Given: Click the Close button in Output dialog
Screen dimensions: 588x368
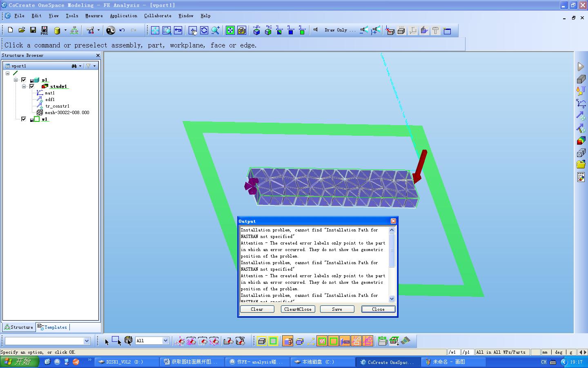Looking at the screenshot, I should 378,309.
